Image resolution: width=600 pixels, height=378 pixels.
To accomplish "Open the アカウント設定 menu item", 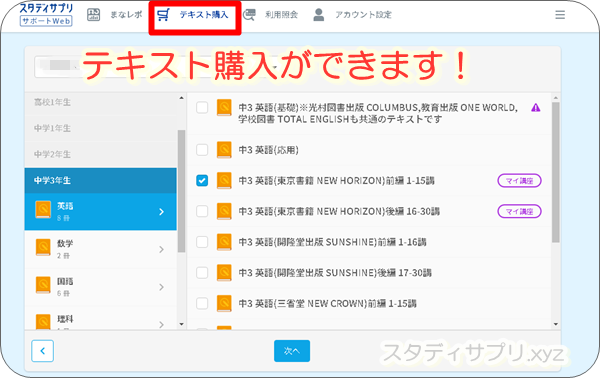I will [x=363, y=15].
